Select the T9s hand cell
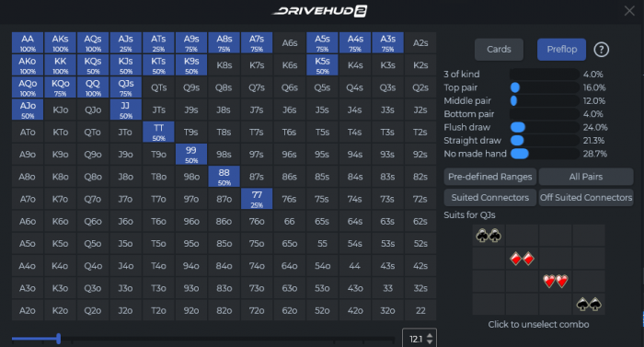The height and width of the screenshot is (347, 644). 191,132
